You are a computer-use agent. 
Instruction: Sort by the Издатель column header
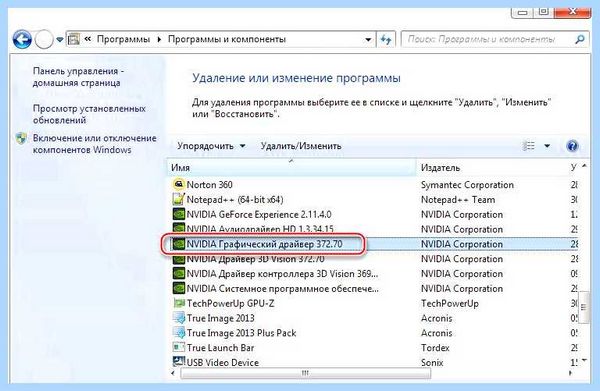[x=492, y=168]
